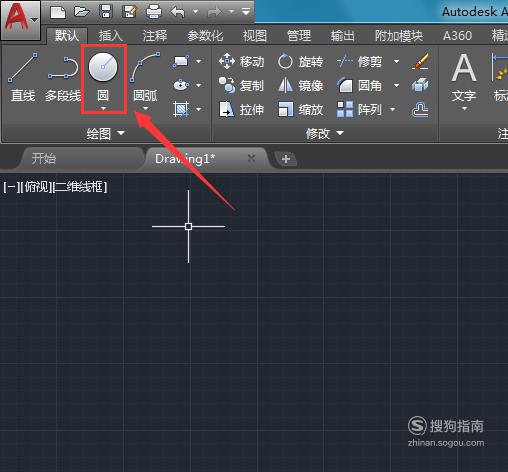Activate the Stretch (拉伸) tool

pos(241,109)
